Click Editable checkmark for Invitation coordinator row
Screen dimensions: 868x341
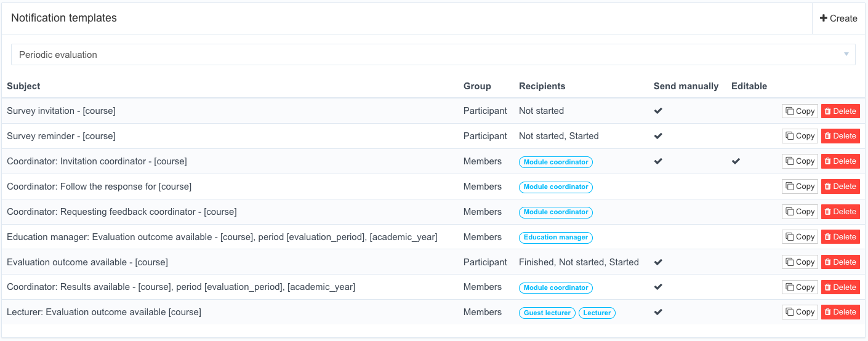pyautogui.click(x=736, y=161)
